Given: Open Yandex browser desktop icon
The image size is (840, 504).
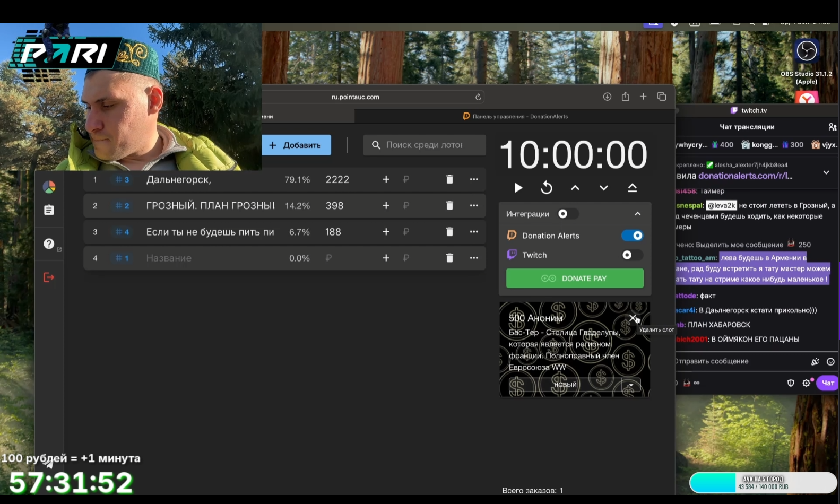Looking at the screenshot, I should pos(807,97).
